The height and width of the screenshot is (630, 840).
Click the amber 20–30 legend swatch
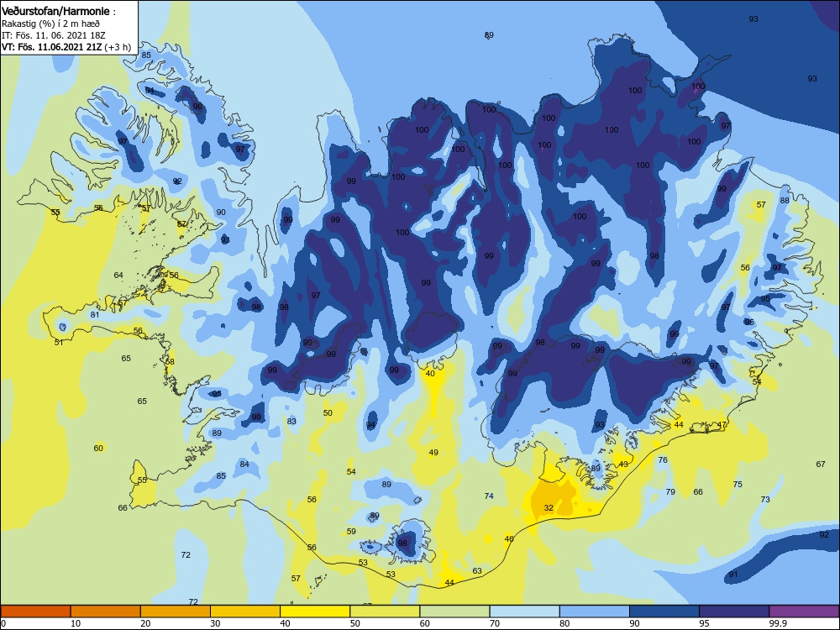tap(176, 612)
